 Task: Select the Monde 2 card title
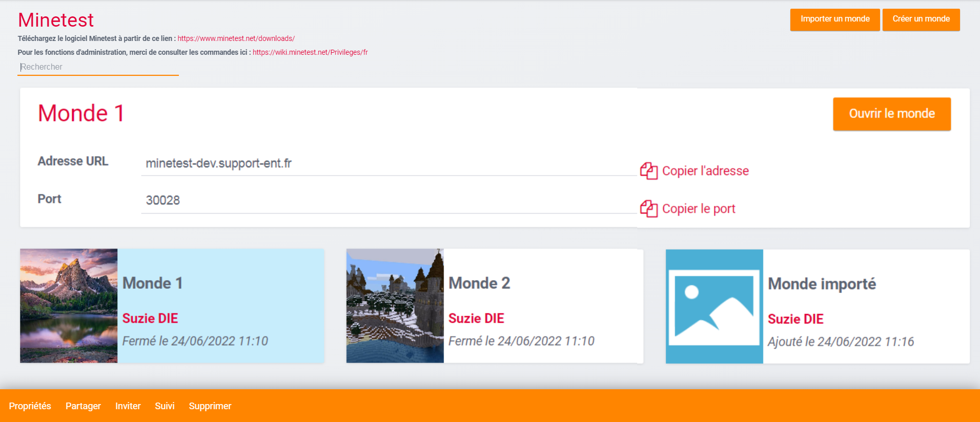coord(479,283)
